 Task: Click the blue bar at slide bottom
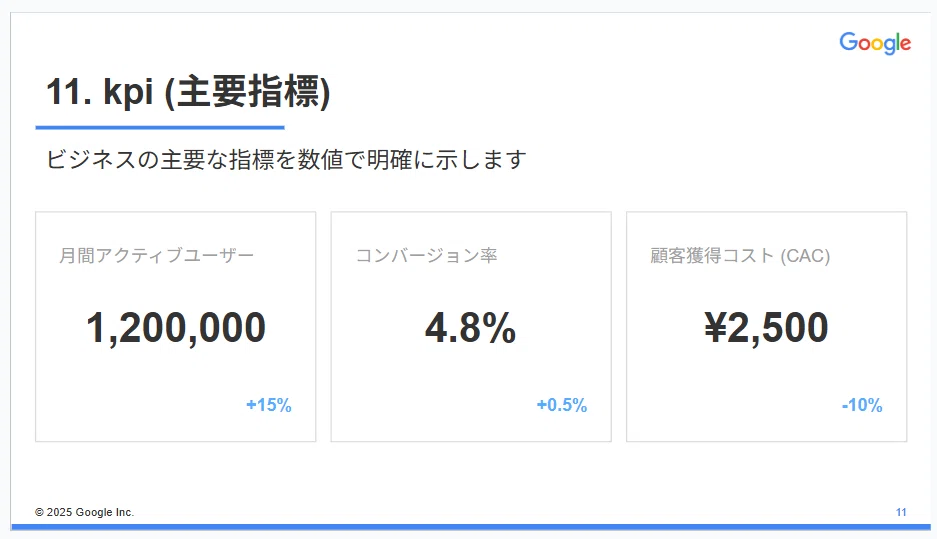[471, 527]
